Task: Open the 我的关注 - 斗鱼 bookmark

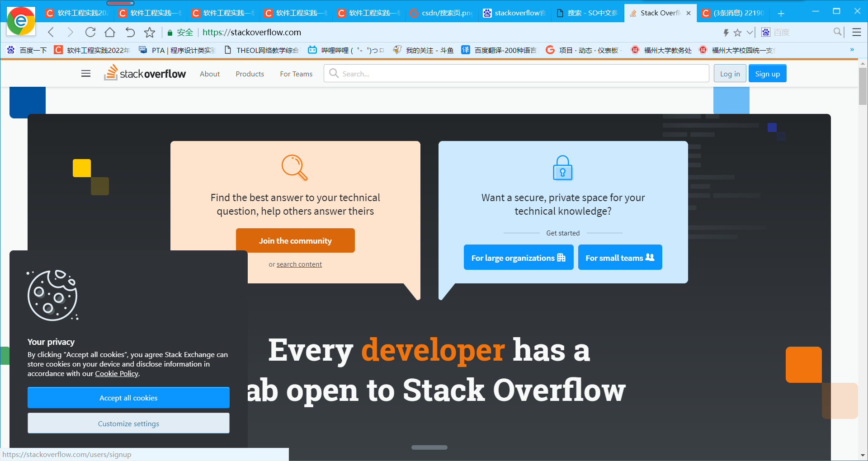Action: (423, 50)
